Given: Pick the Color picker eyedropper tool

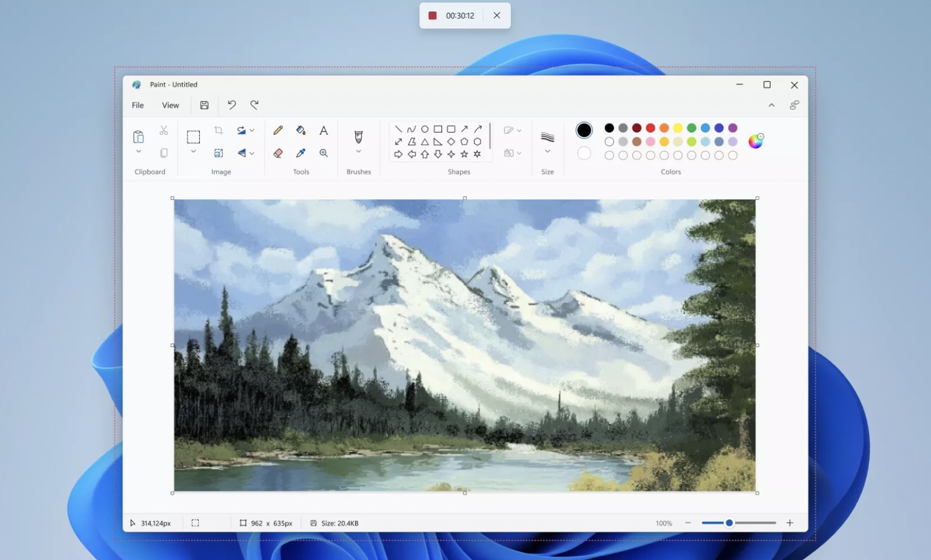Looking at the screenshot, I should 301,153.
